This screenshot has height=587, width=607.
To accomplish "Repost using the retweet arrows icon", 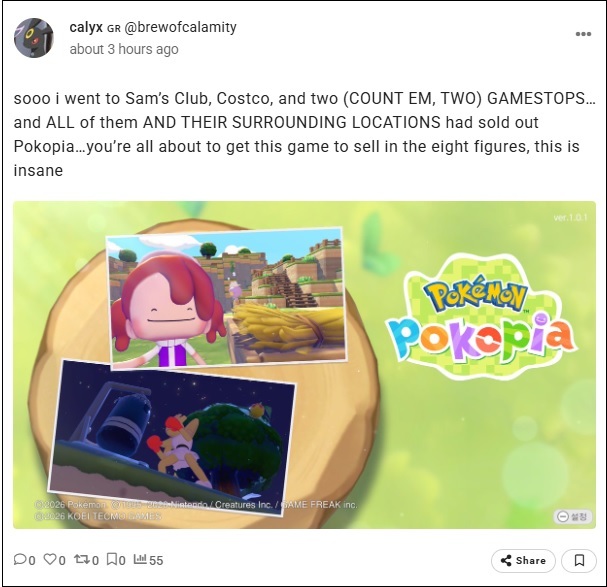I will click(x=81, y=559).
